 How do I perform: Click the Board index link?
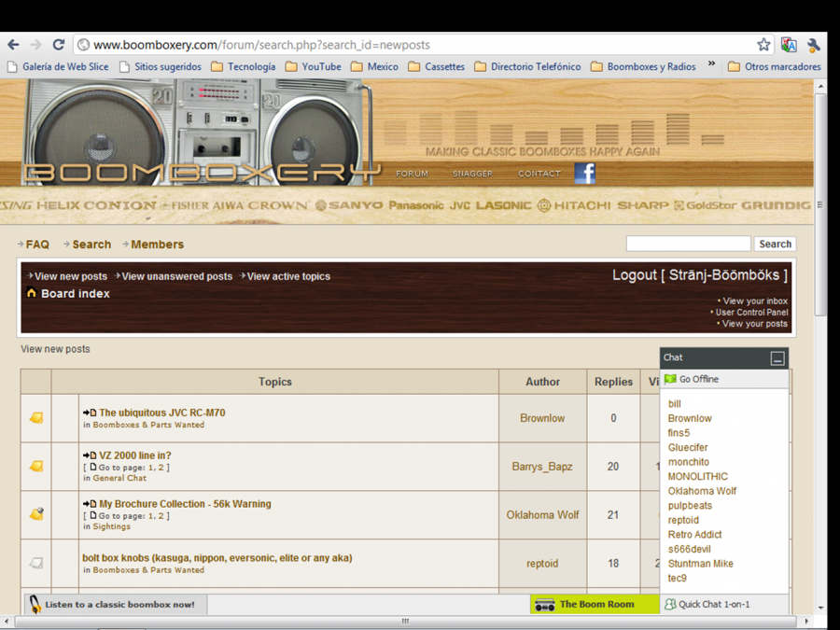[x=75, y=294]
